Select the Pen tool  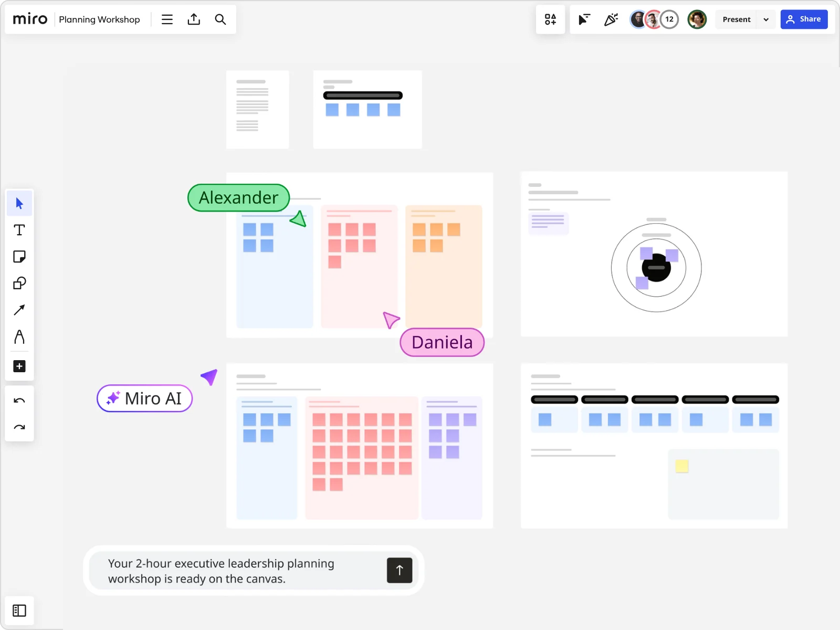19,337
